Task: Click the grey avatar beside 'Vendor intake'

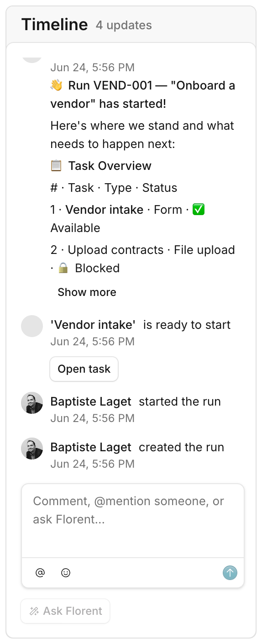Action: pos(32,326)
